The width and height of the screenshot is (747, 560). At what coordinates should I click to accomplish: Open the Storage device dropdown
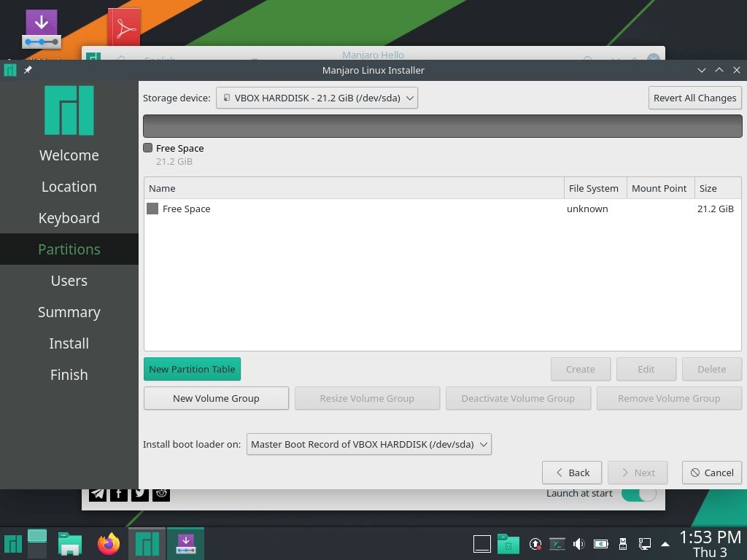(317, 98)
